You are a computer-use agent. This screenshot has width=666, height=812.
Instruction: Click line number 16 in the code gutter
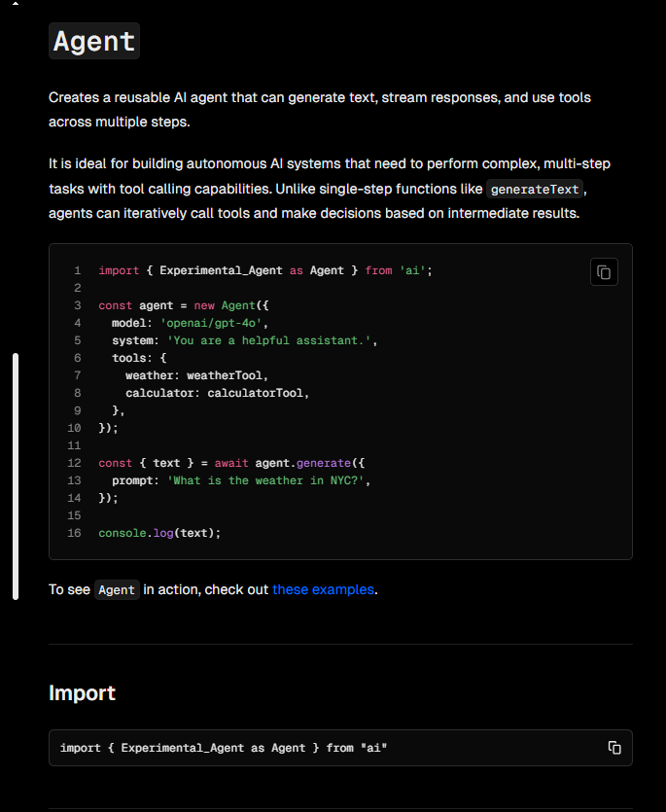(x=74, y=533)
